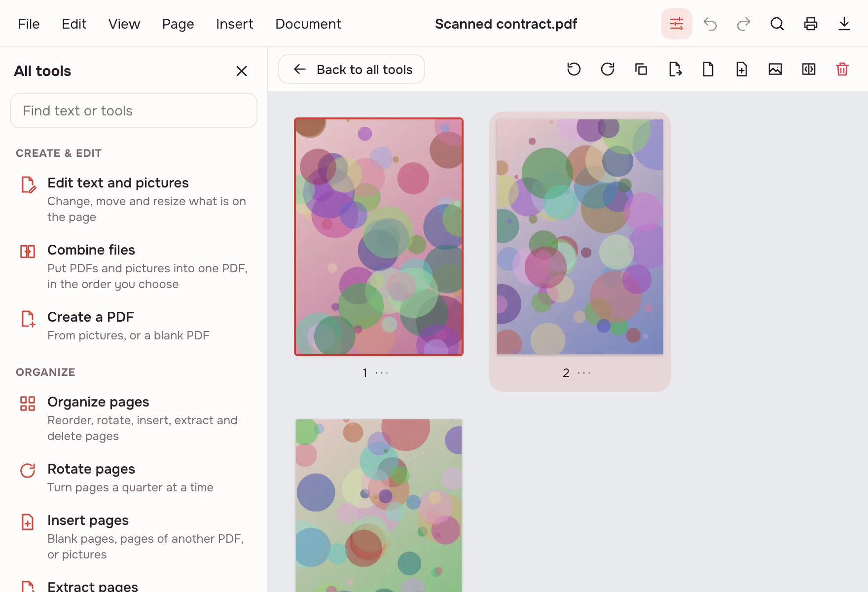Screen dimensions: 868x592
Task: Insert picture as page icon
Action: [x=775, y=69]
